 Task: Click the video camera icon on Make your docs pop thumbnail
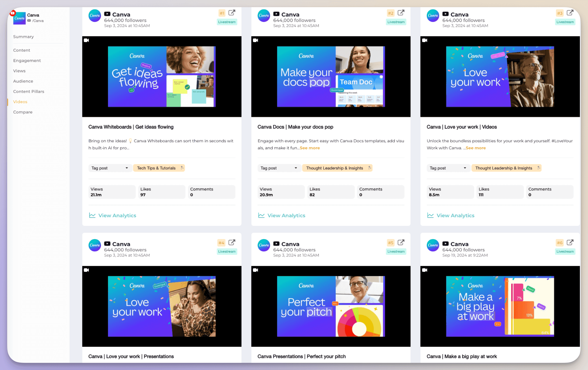[255, 40]
